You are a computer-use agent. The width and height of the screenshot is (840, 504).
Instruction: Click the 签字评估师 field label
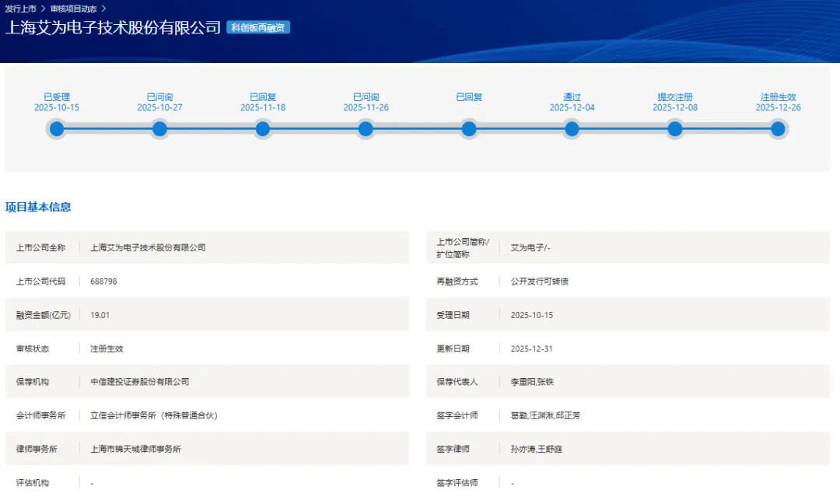457,482
